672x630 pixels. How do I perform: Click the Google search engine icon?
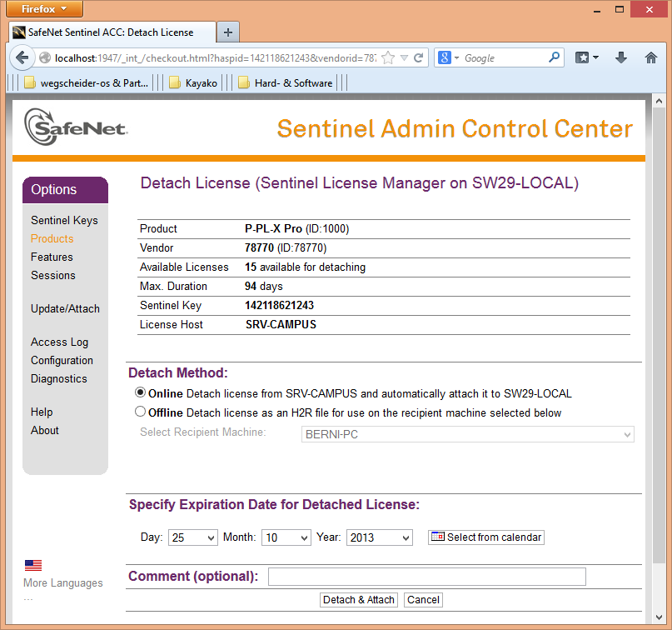(x=445, y=57)
